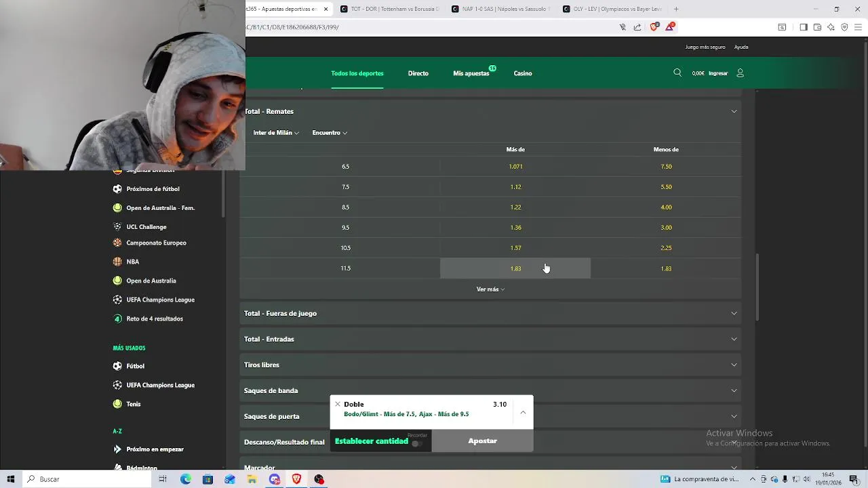Open the Windows notification center
The image size is (868, 488).
coord(854,479)
